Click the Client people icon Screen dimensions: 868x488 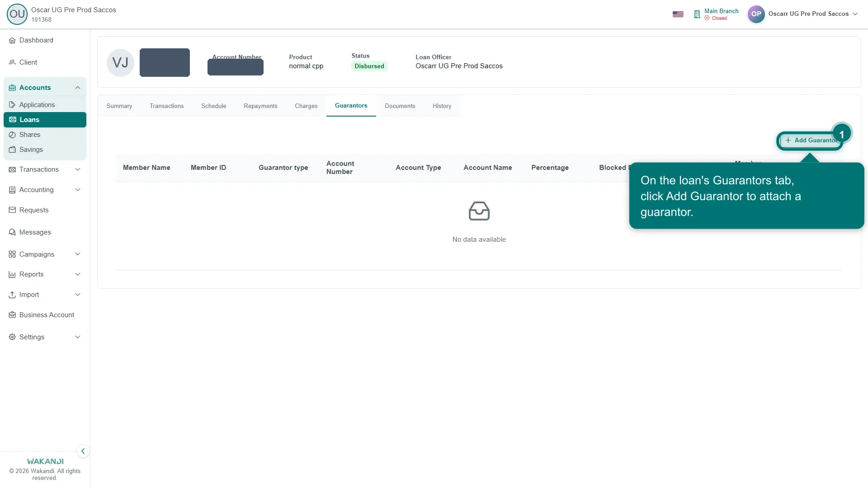coord(12,62)
